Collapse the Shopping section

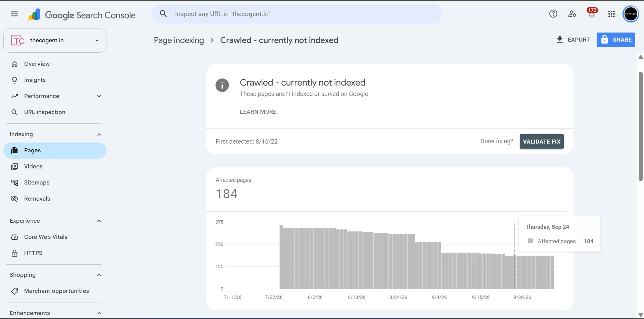click(99, 275)
